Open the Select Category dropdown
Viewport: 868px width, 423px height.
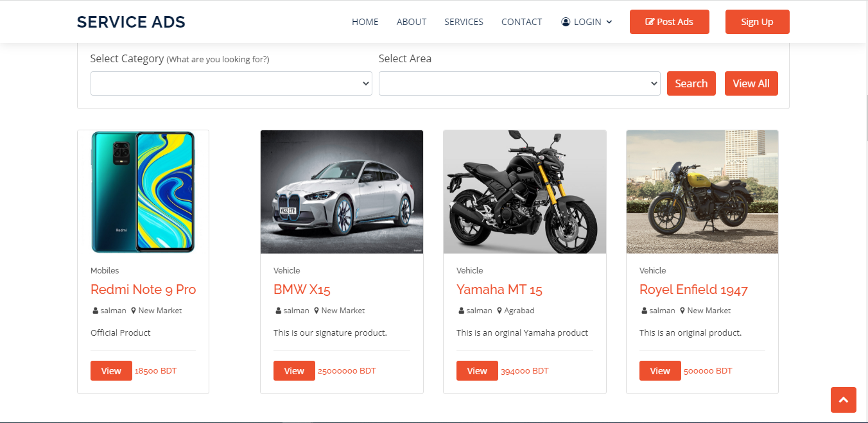pos(231,83)
